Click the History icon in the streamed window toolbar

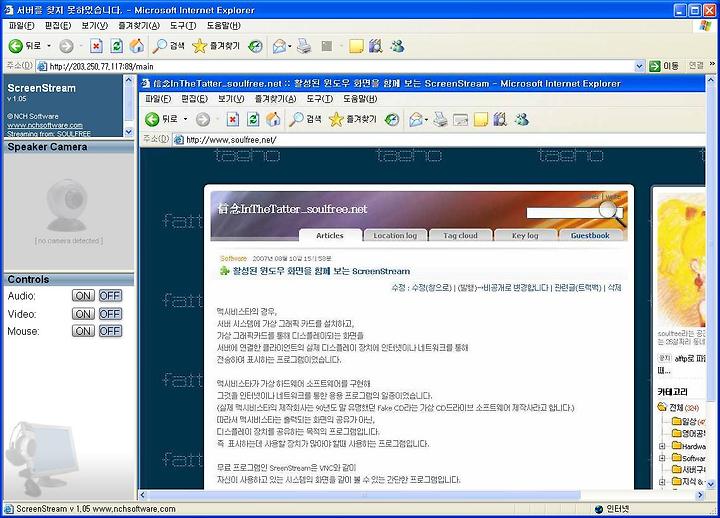(392, 119)
